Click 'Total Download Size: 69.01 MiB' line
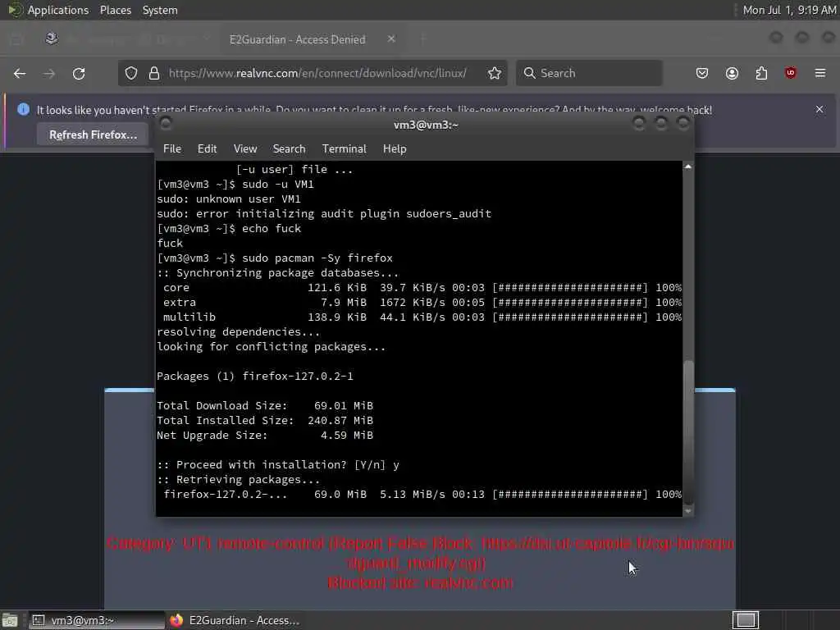The height and width of the screenshot is (630, 840). 265,405
